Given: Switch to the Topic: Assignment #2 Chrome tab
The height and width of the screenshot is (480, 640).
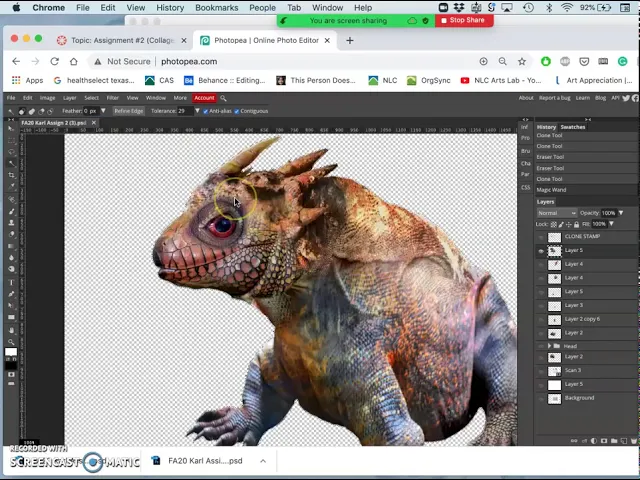Looking at the screenshot, I should pyautogui.click(x=122, y=40).
